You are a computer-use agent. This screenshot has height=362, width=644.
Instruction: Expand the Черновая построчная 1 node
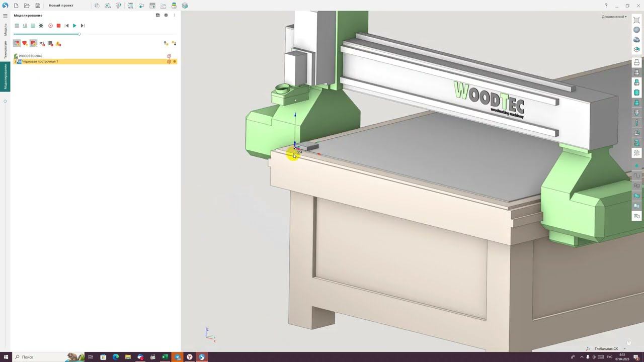point(15,61)
